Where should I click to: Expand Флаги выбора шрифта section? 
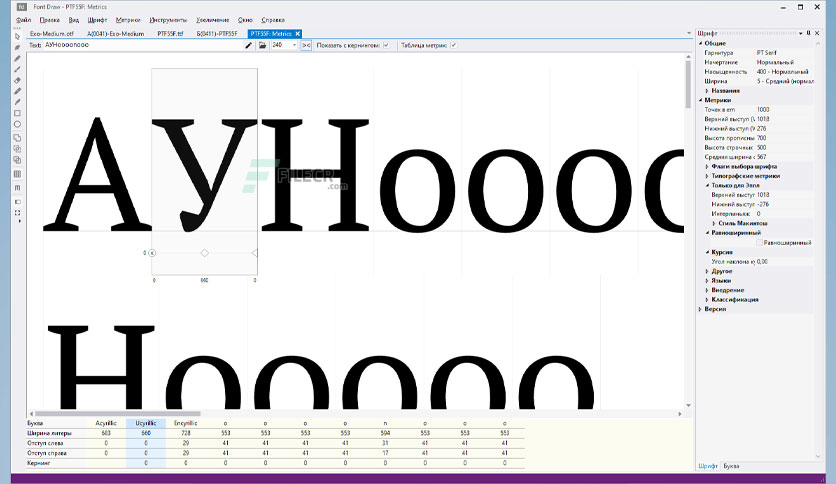coord(708,166)
